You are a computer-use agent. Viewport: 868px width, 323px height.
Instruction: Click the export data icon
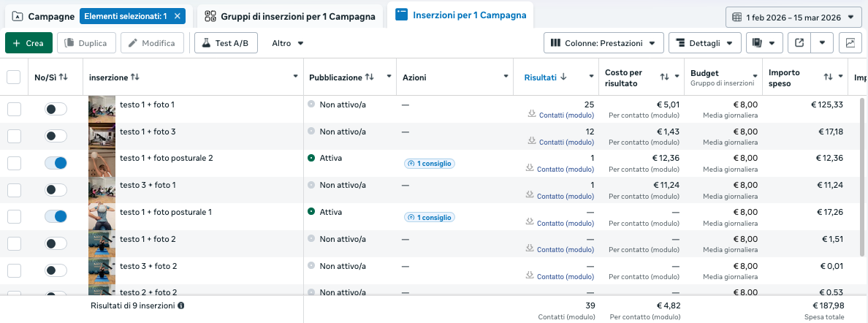pos(800,43)
